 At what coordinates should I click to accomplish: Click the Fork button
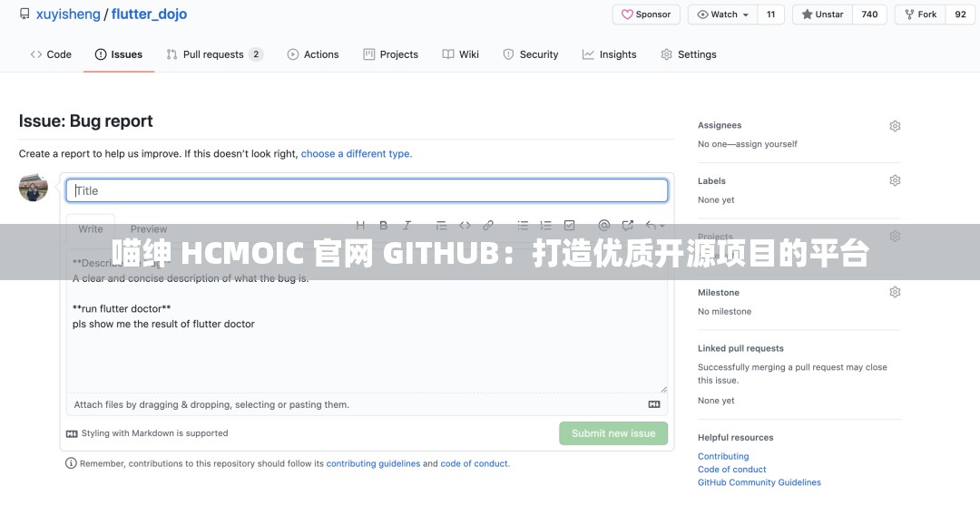[x=921, y=15]
